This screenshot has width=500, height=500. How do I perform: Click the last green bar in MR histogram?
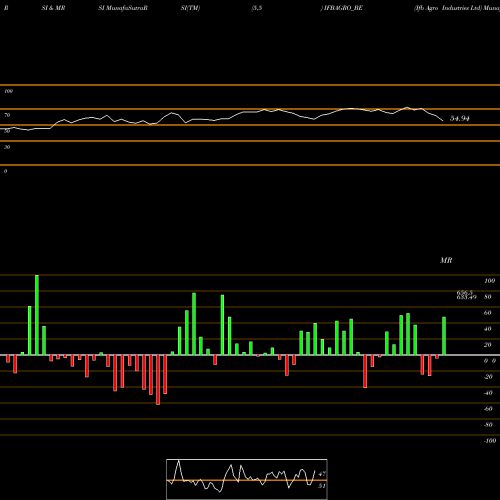tap(444, 336)
